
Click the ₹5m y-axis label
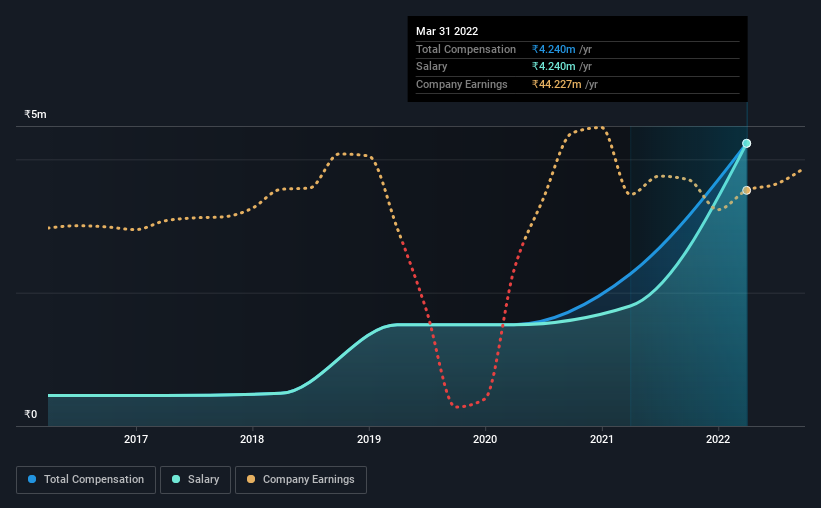tap(35, 114)
